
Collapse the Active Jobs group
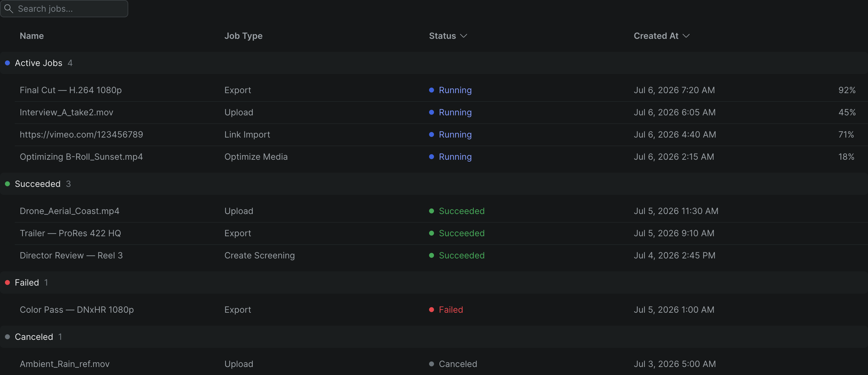[x=434, y=63]
